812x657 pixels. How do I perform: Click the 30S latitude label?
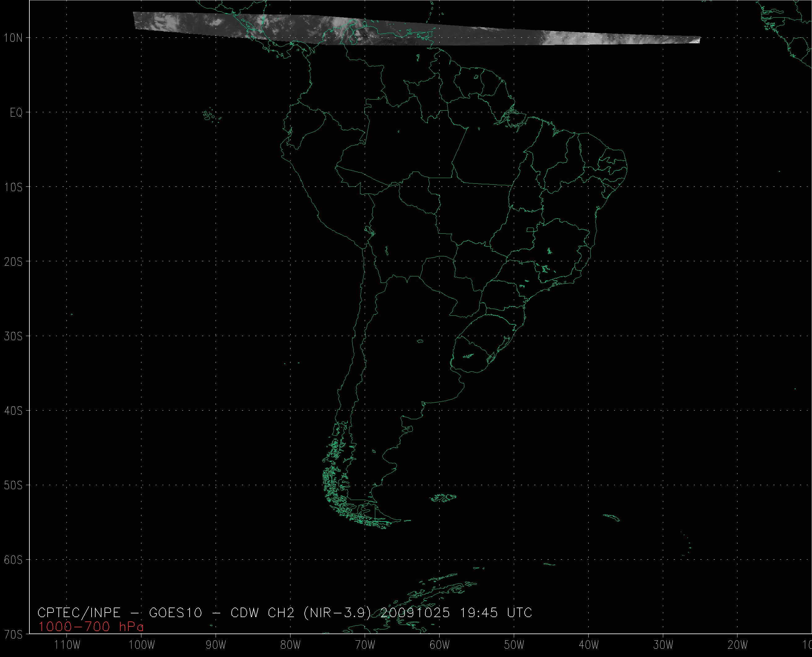(13, 336)
